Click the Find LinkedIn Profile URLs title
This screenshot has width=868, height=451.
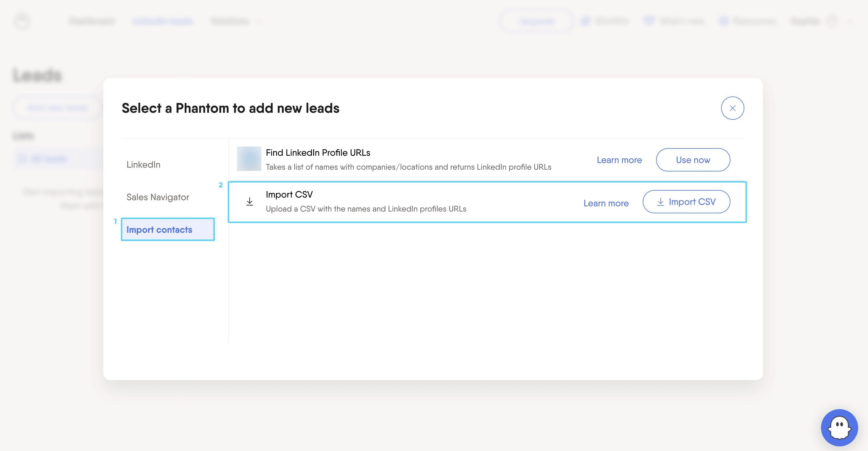click(318, 153)
